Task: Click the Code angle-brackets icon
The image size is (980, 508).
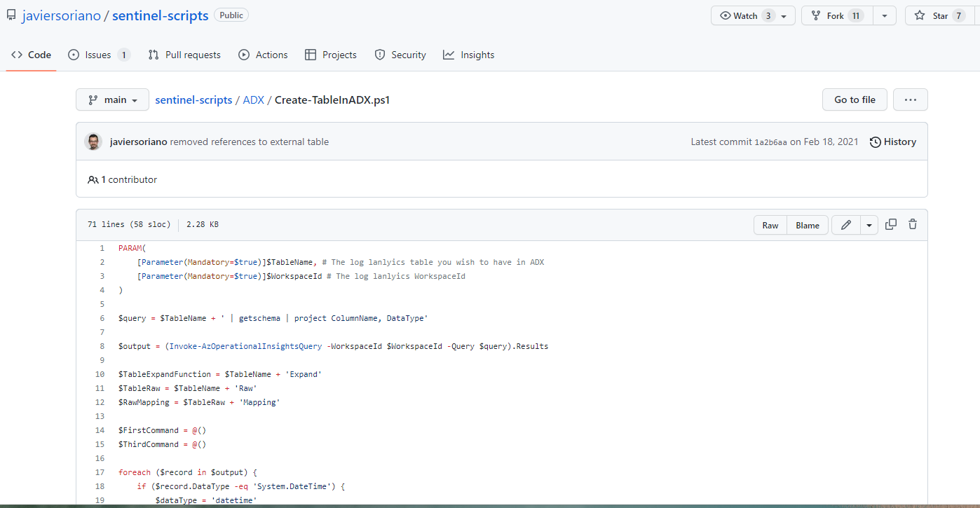Action: click(17, 55)
